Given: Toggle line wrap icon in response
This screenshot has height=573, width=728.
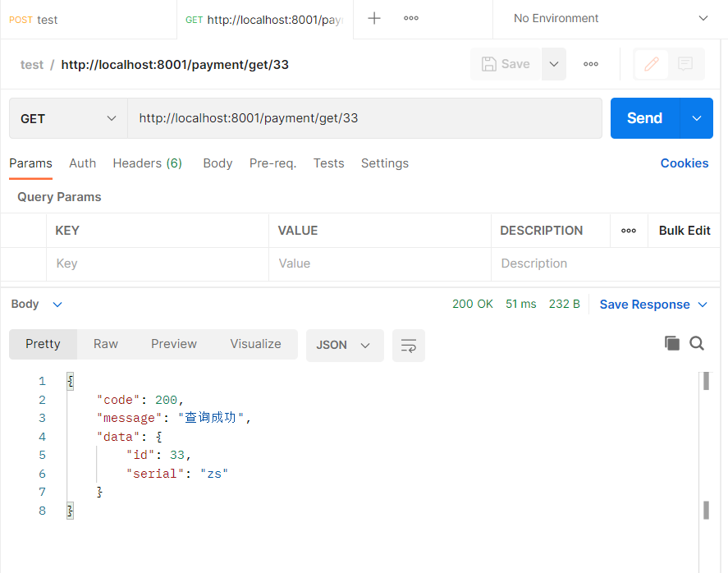Looking at the screenshot, I should pyautogui.click(x=409, y=345).
